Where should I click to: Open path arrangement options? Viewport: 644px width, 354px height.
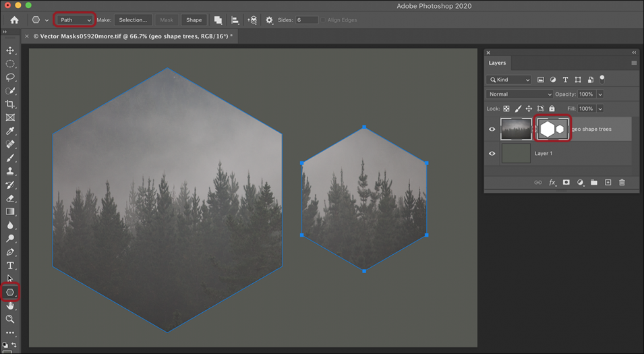(252, 20)
